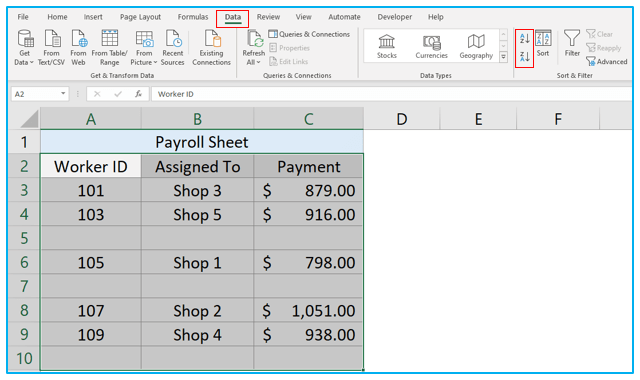Click the From Picture icon

(144, 39)
